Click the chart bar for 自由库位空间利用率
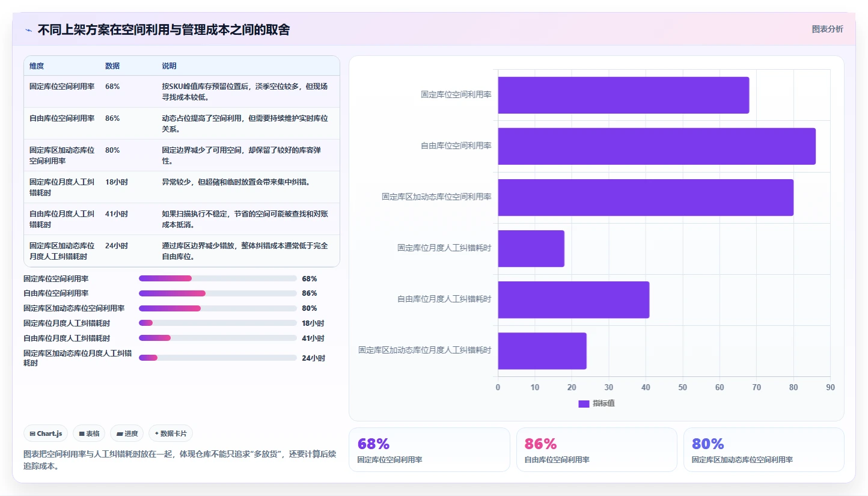868x496 pixels. click(x=656, y=146)
